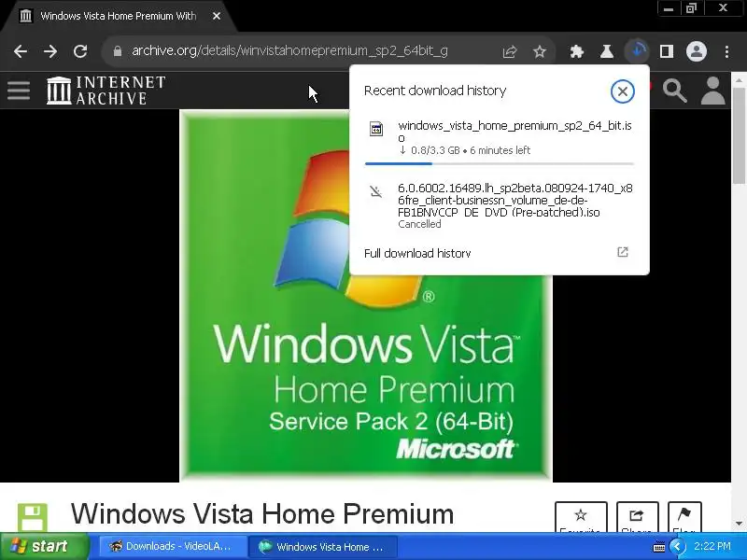The height and width of the screenshot is (560, 747).
Task: Open Full download history
Action: click(417, 253)
